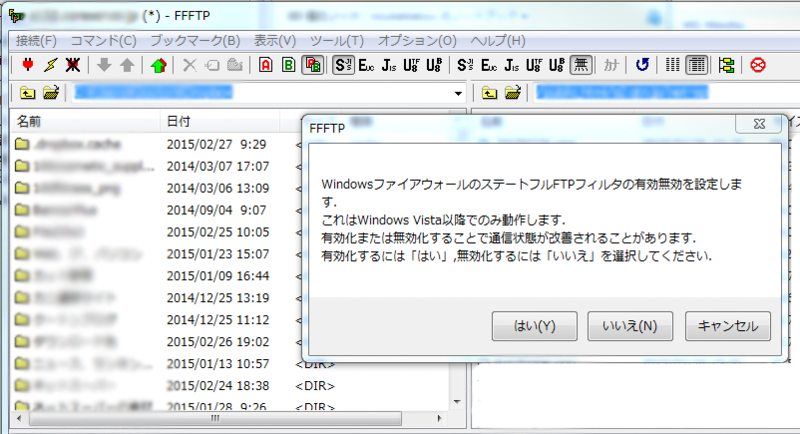This screenshot has width=800, height=434.
Task: Click the X Delete icon in toolbar
Action: (189, 65)
